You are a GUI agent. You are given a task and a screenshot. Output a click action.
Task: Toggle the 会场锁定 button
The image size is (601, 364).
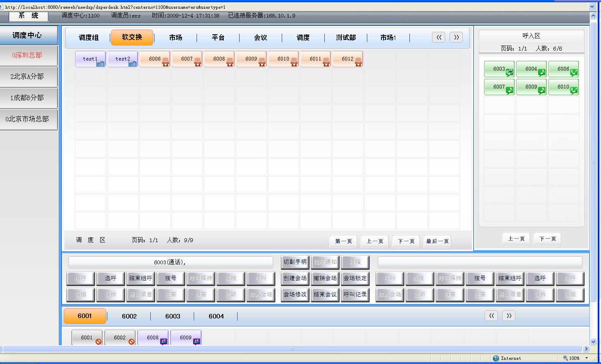pos(355,278)
